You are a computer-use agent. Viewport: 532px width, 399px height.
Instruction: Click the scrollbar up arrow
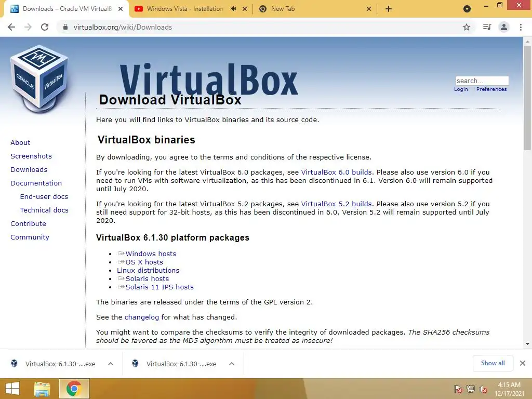tap(527, 42)
